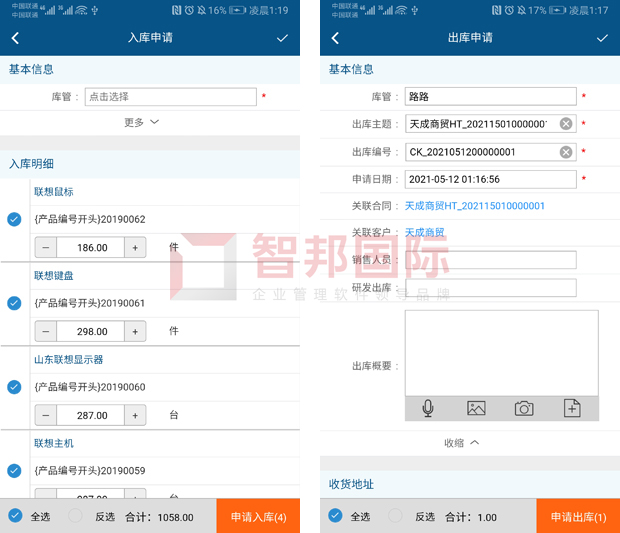This screenshot has height=533, width=620.
Task: Collapse the form using 收缩
Action: click(461, 443)
